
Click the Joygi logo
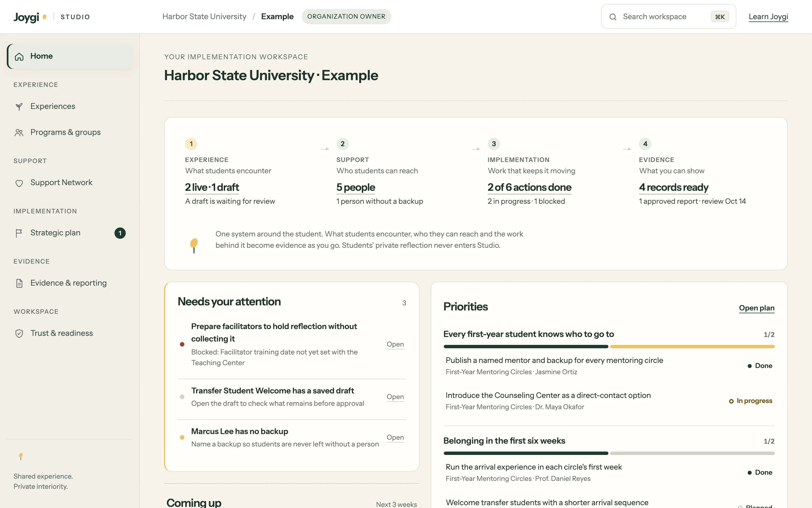click(30, 17)
